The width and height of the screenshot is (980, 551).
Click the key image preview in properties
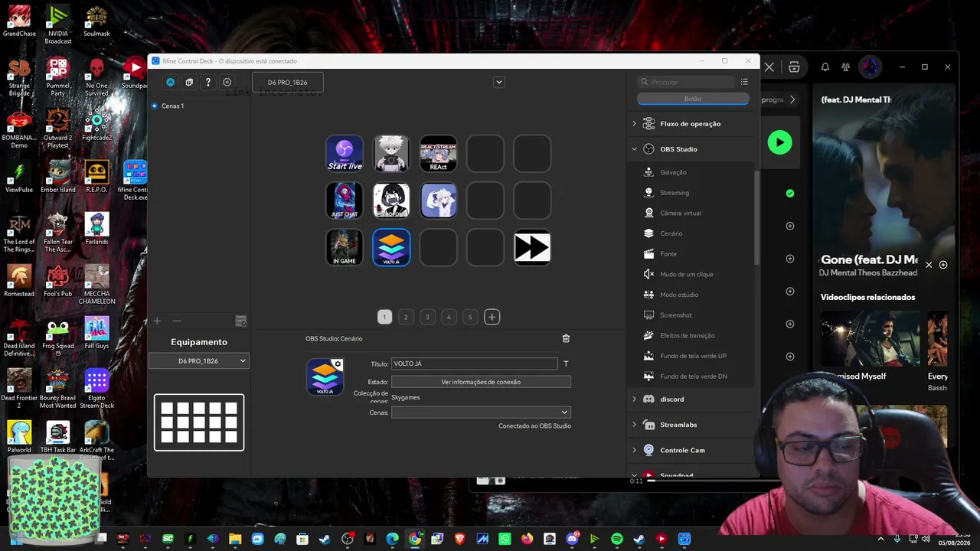tap(325, 377)
